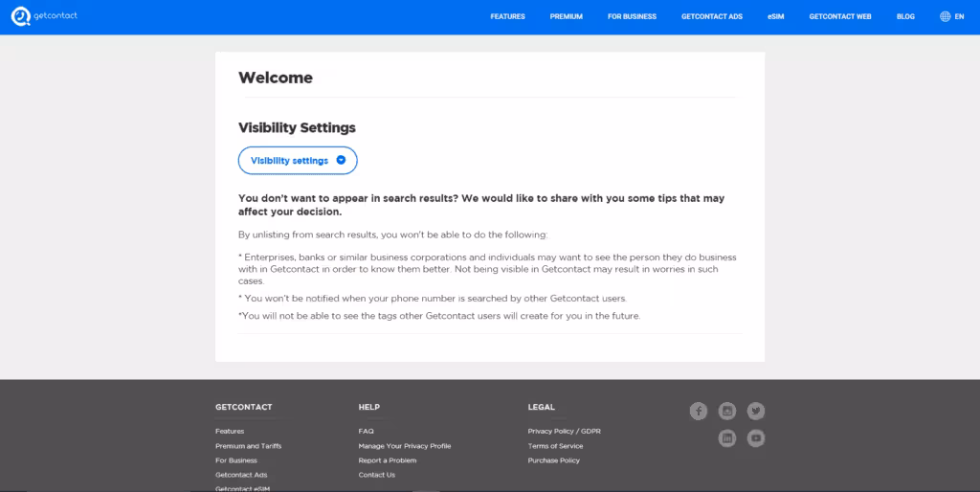Open Premium and Tariffs footer link

248,446
